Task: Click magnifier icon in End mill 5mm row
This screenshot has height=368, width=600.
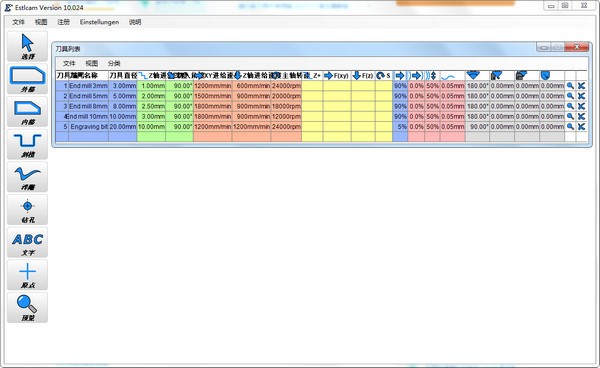Action: pos(570,96)
